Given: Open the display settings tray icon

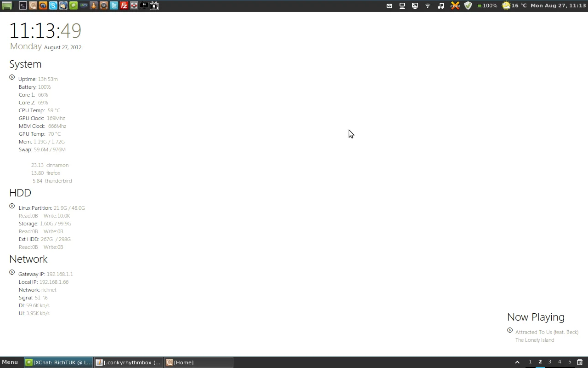Looking at the screenshot, I should point(415,6).
